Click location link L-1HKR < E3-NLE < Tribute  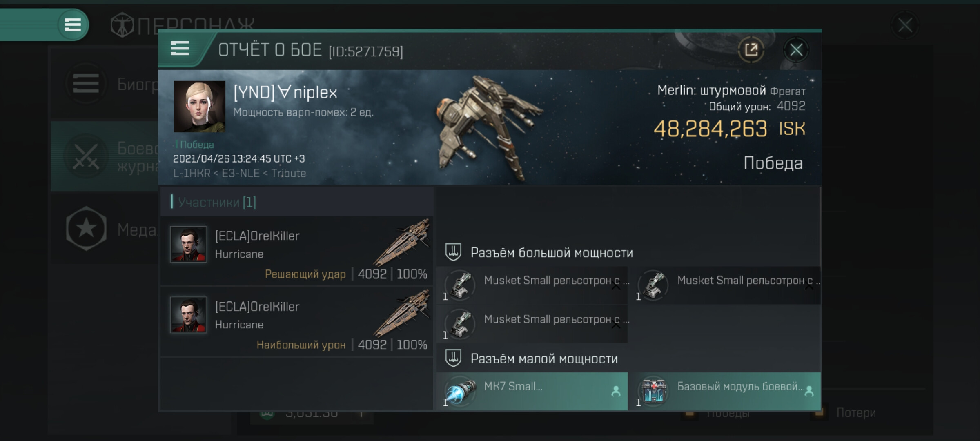pyautogui.click(x=239, y=174)
